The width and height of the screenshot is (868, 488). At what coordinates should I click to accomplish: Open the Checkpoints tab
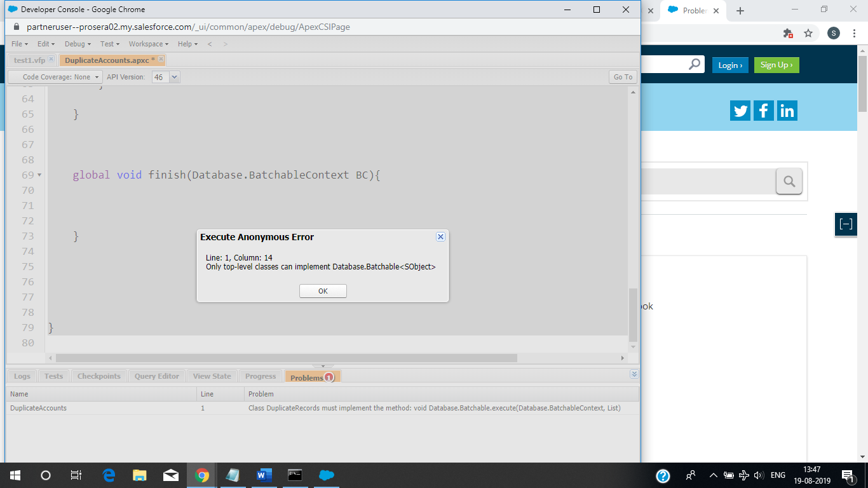[99, 376]
